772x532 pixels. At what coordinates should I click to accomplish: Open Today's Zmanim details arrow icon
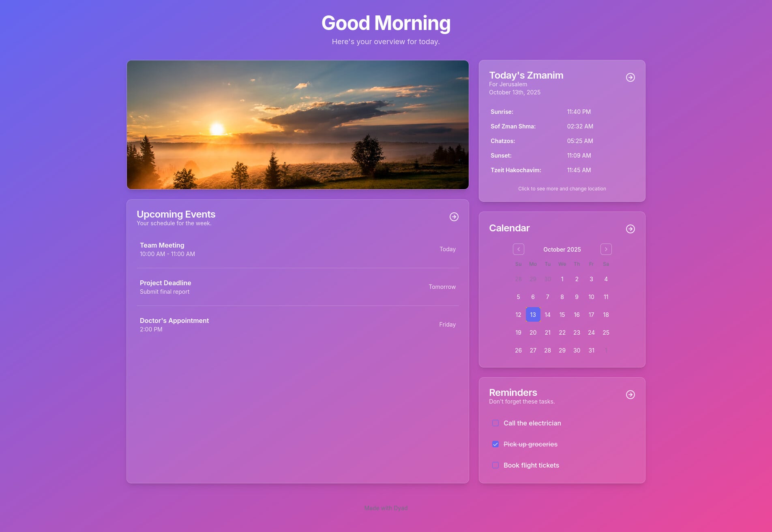(x=630, y=77)
